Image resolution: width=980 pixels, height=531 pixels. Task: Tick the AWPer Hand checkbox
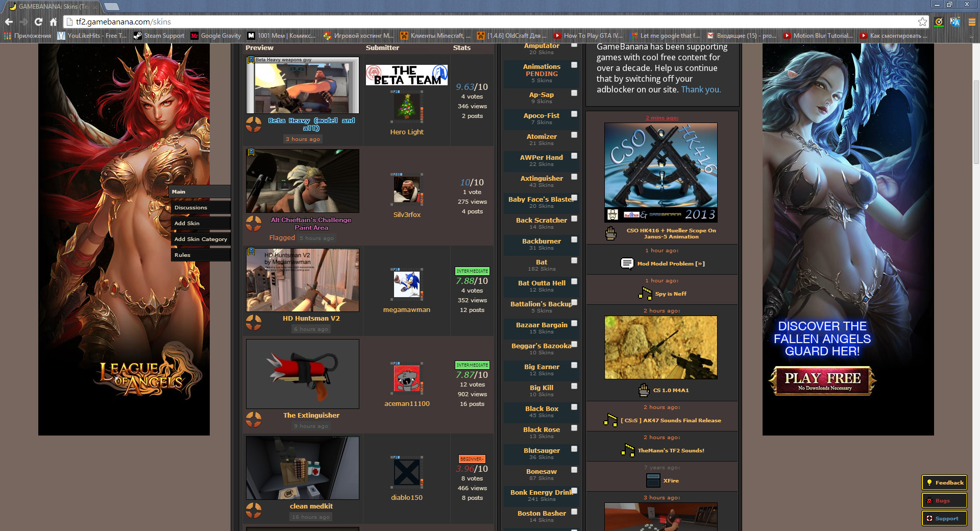tap(574, 156)
